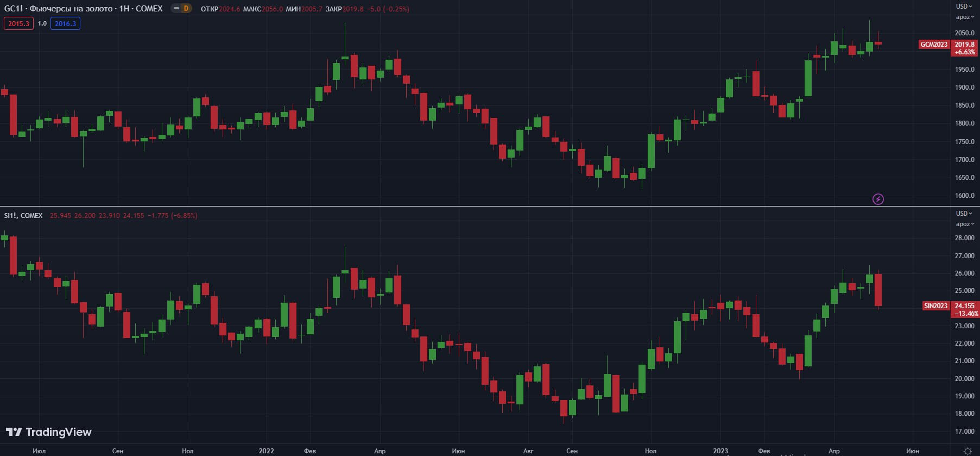980x456 pixels.
Task: Click the Июл label on time axis
Action: (x=39, y=451)
